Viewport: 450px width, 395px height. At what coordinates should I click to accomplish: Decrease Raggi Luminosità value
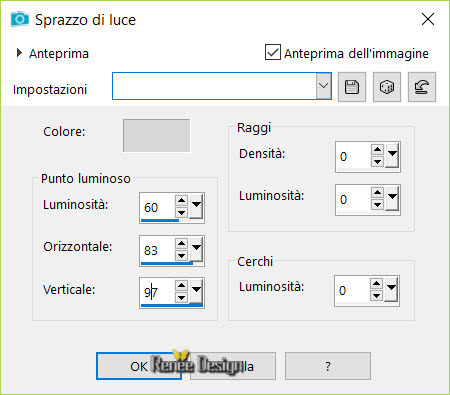[377, 204]
